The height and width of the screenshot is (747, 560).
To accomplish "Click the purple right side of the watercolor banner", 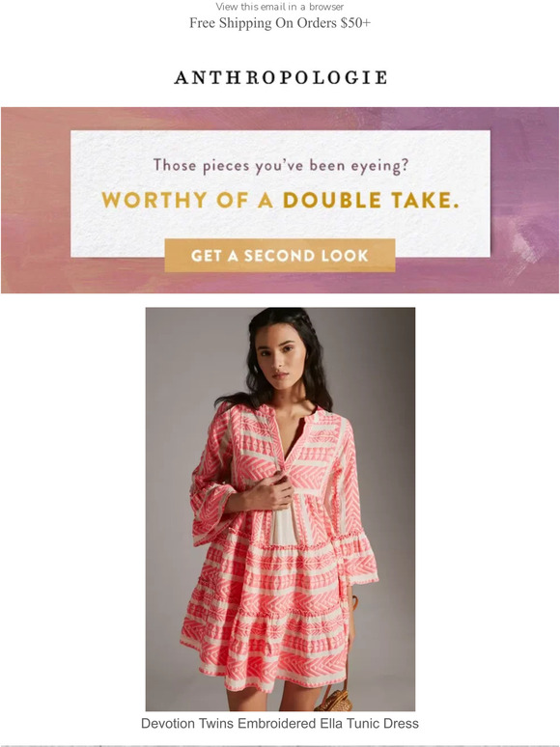I will pos(524,200).
